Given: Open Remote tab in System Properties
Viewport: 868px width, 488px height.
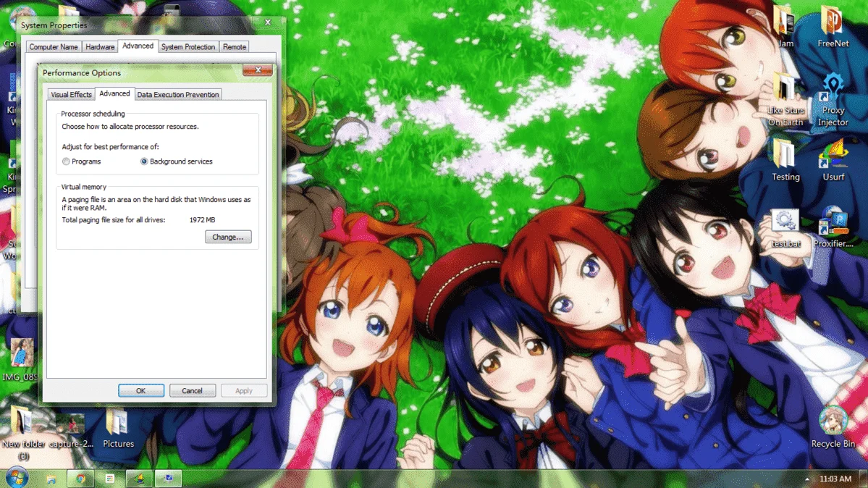Looking at the screenshot, I should (235, 47).
